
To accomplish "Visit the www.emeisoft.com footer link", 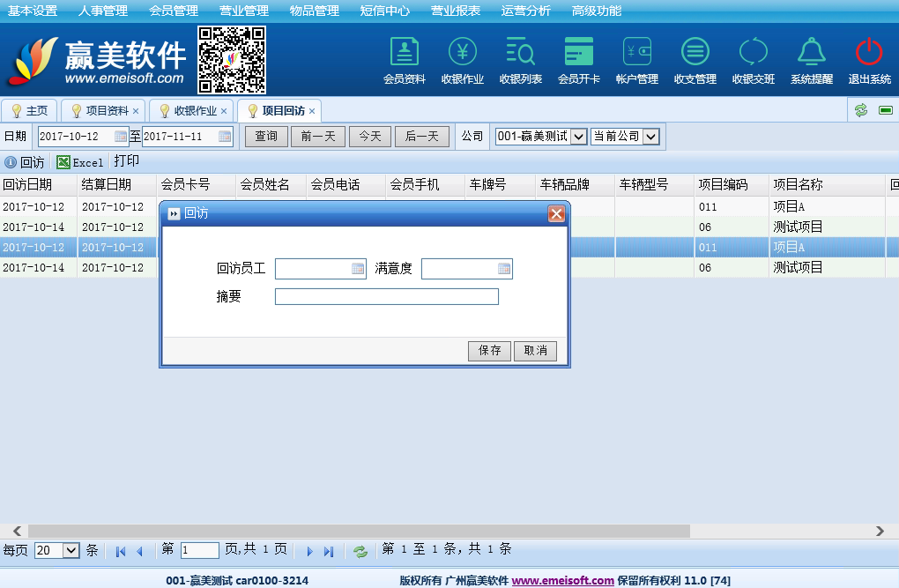I will 562,580.
